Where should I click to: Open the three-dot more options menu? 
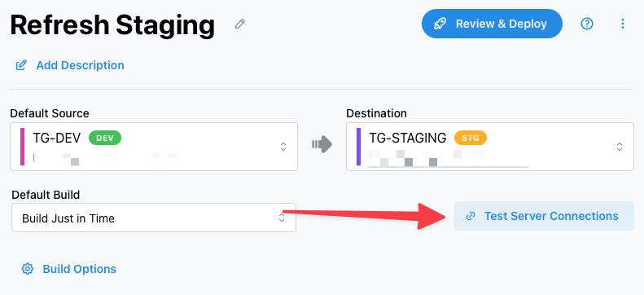tap(623, 24)
